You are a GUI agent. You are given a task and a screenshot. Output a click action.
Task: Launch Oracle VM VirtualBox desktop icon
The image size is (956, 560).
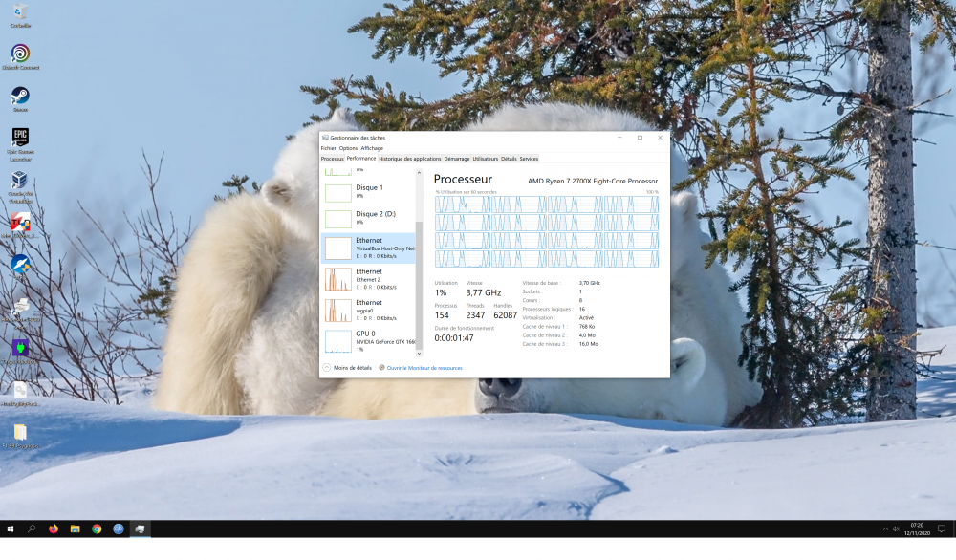coord(20,185)
